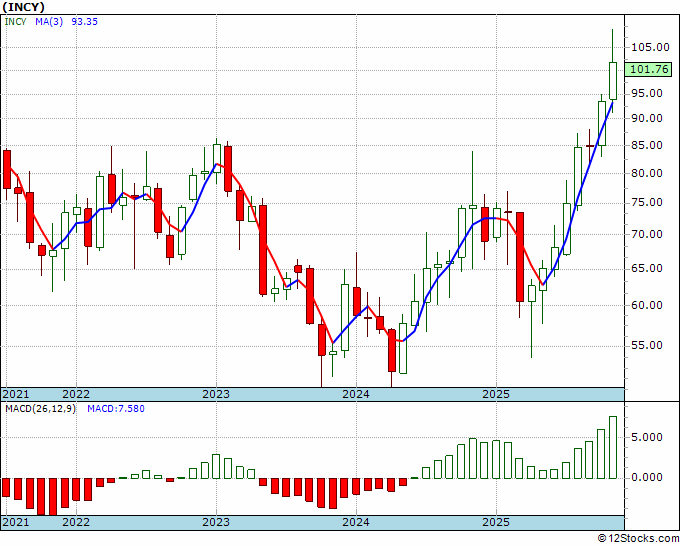Click the latest green candlestick near 101.76
The height and width of the screenshot is (546, 680).
[613, 81]
